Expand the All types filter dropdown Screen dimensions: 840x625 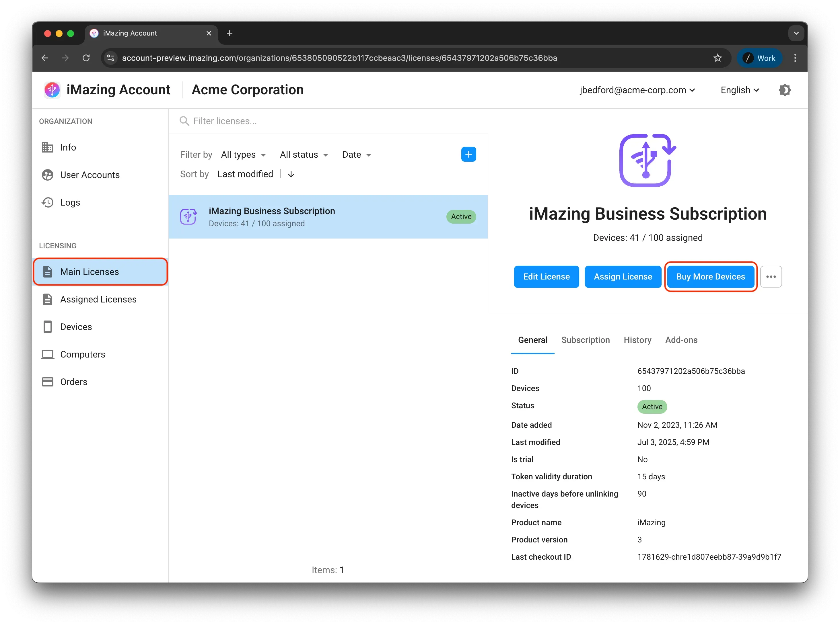pos(243,155)
